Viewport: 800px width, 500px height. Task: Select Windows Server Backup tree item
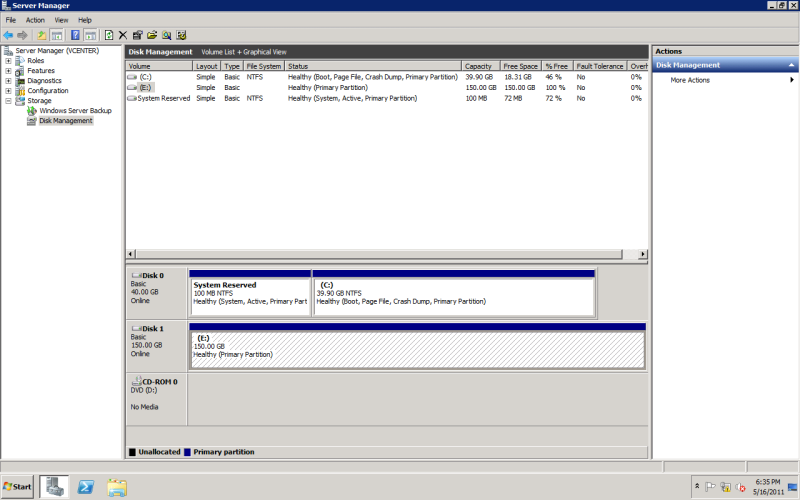coord(76,111)
